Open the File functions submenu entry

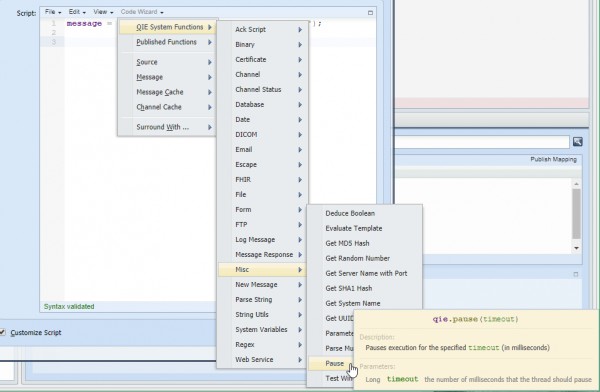pos(262,194)
